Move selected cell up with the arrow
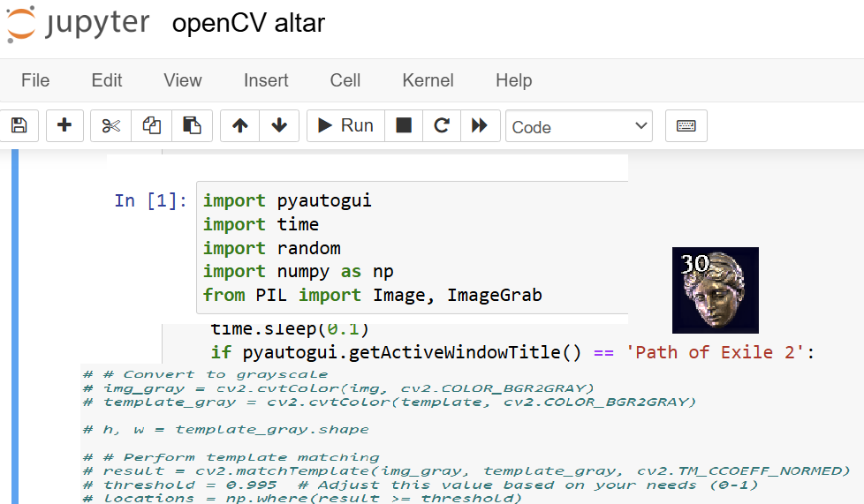 [239, 125]
